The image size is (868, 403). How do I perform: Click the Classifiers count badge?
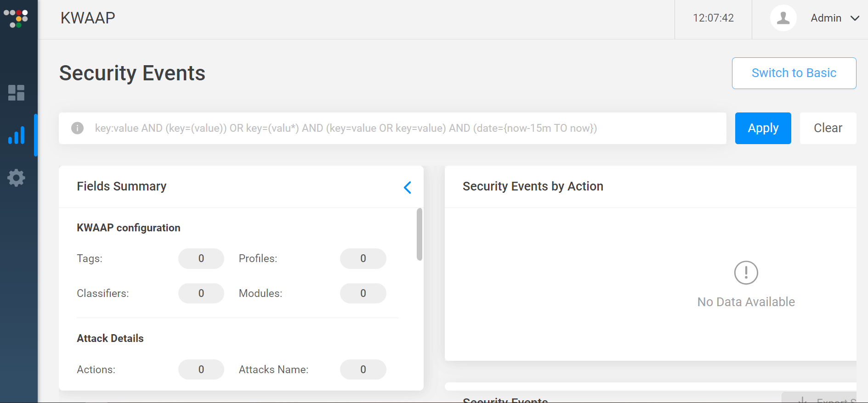201,293
